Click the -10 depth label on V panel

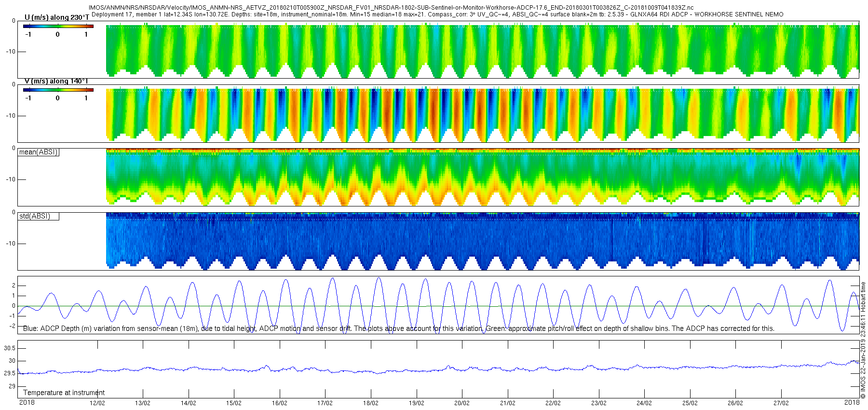click(10, 116)
